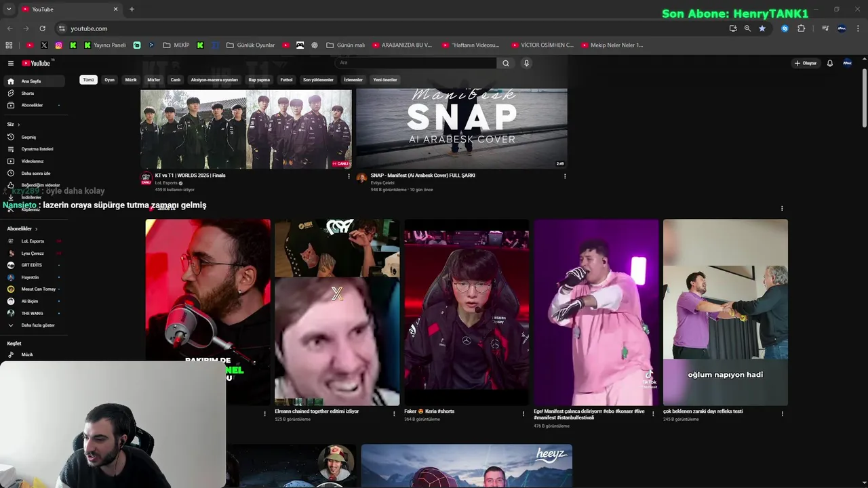Click the bookmark star in the address bar

click(x=762, y=28)
